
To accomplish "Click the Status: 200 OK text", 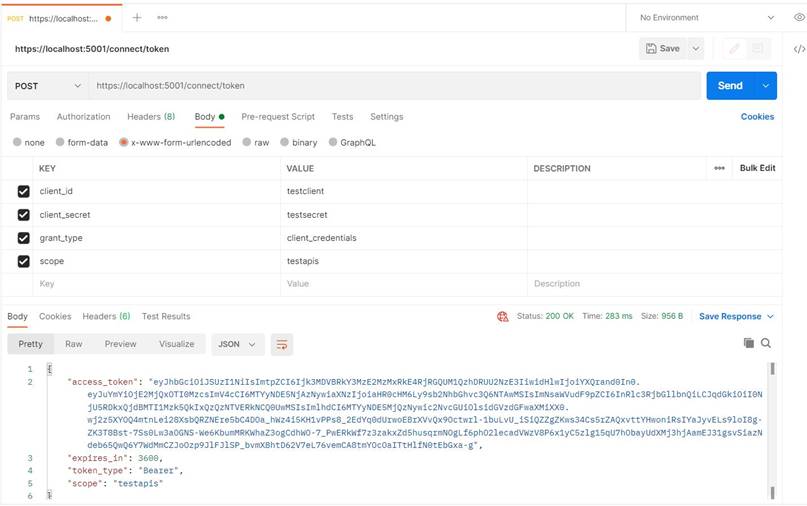I will (545, 316).
